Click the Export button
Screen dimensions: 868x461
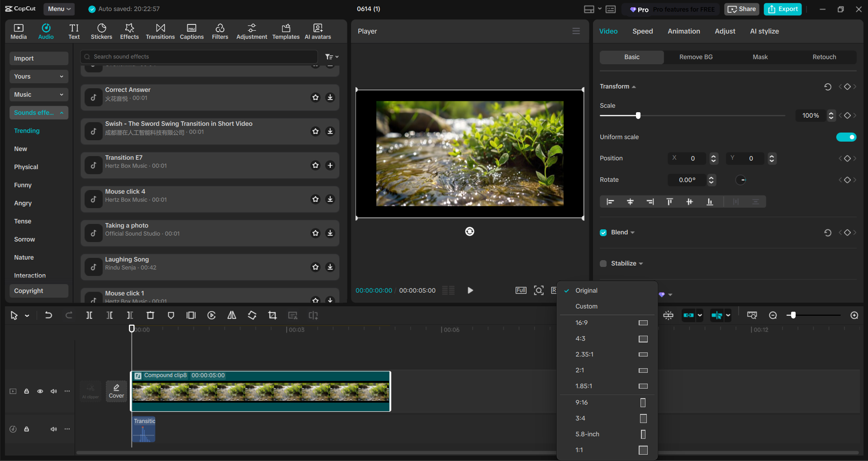782,9
